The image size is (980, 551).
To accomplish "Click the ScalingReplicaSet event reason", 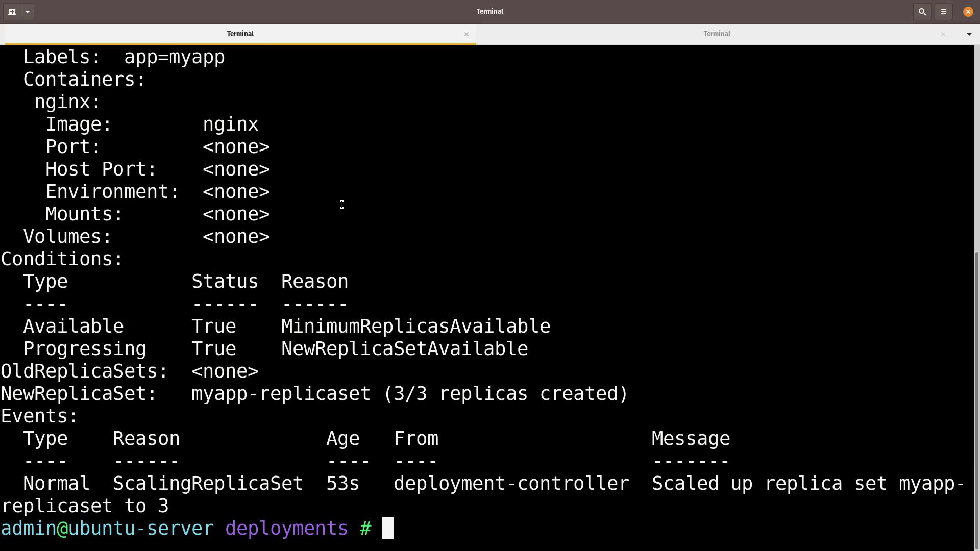I will pos(208,483).
